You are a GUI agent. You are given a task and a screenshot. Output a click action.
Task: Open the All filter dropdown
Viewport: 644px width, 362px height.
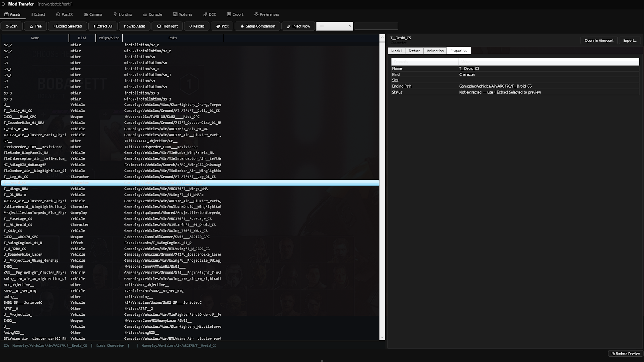335,26
